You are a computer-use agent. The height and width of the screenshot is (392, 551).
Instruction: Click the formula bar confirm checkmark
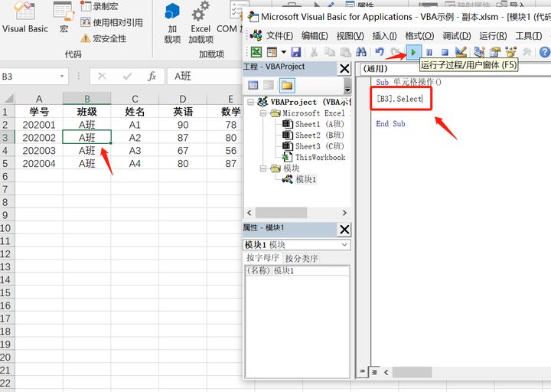[x=127, y=76]
